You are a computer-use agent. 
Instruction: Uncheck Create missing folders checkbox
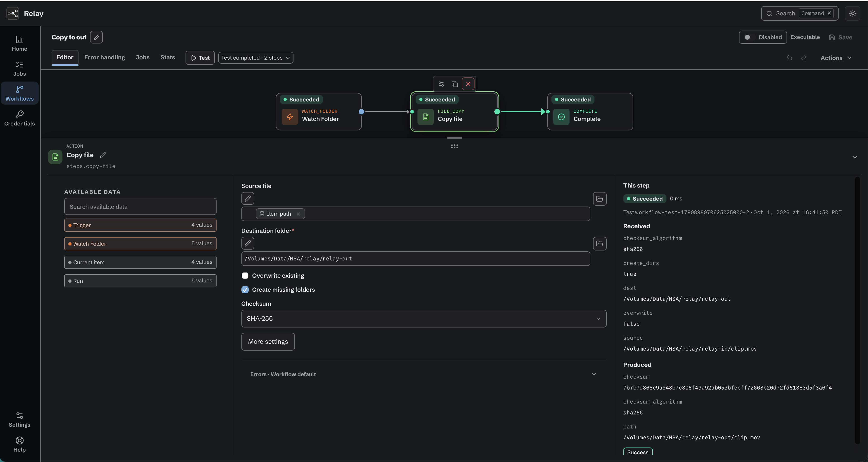coord(245,290)
